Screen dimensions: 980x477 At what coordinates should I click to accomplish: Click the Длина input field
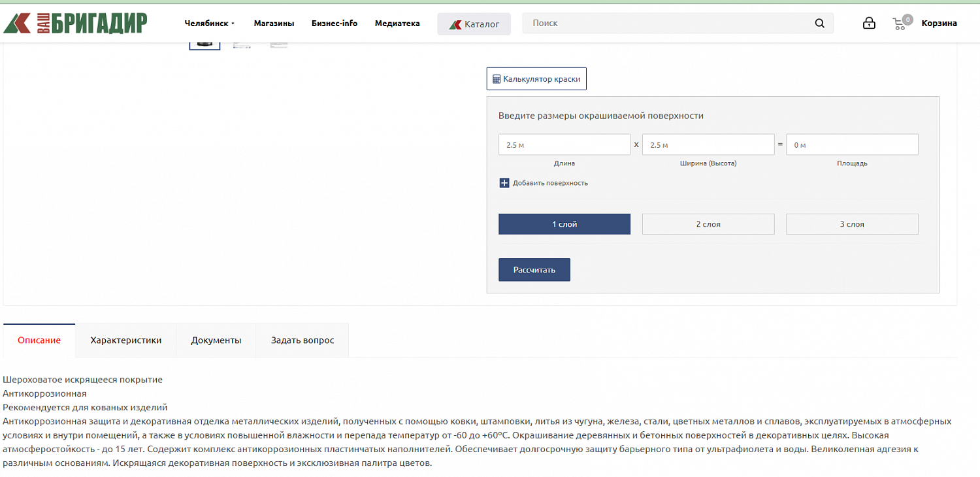pos(564,145)
